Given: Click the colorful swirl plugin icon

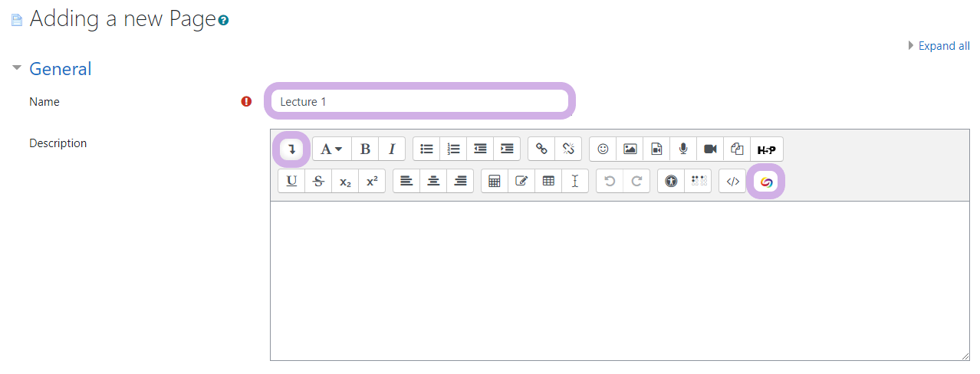Looking at the screenshot, I should pyautogui.click(x=766, y=182).
